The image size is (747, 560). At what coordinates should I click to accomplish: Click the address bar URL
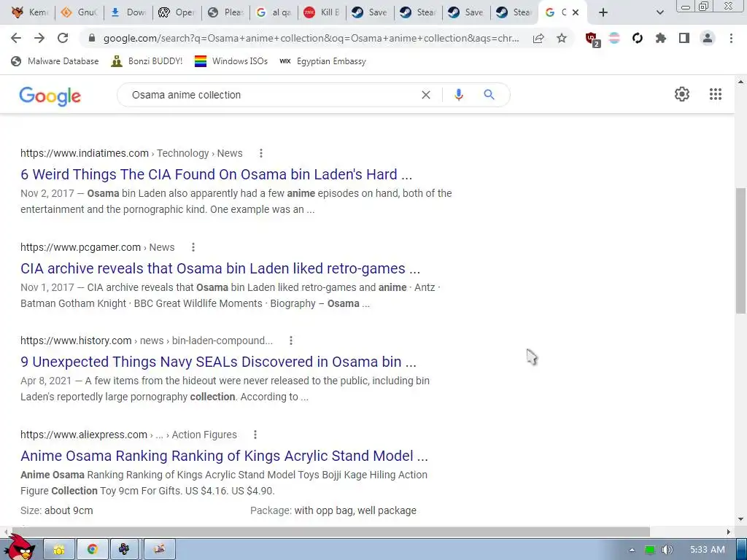[311, 38]
